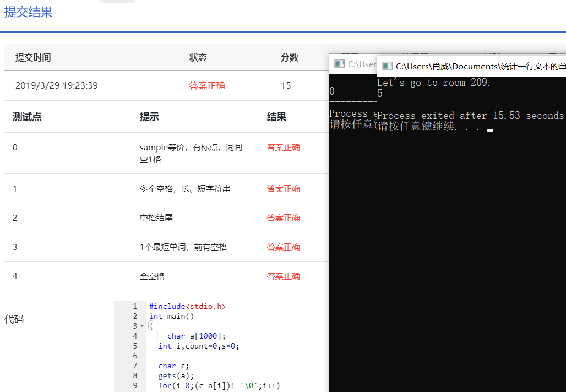Click the 代码 label

point(14,319)
